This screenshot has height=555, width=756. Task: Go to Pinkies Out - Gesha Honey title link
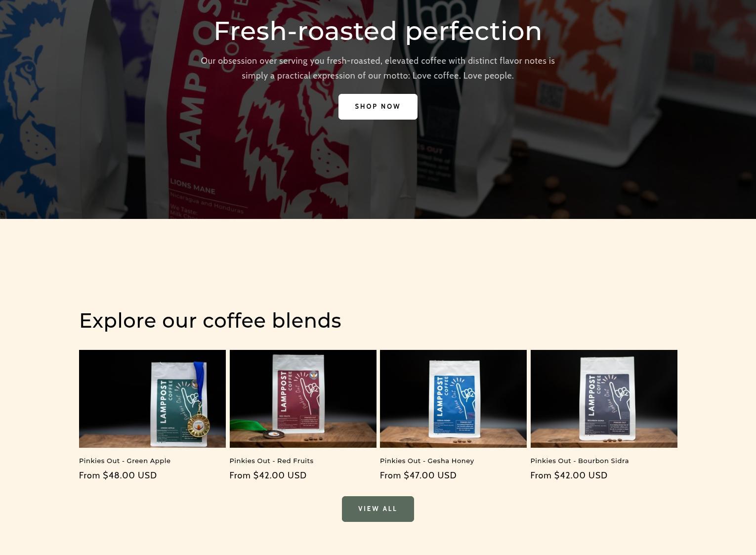(x=427, y=461)
